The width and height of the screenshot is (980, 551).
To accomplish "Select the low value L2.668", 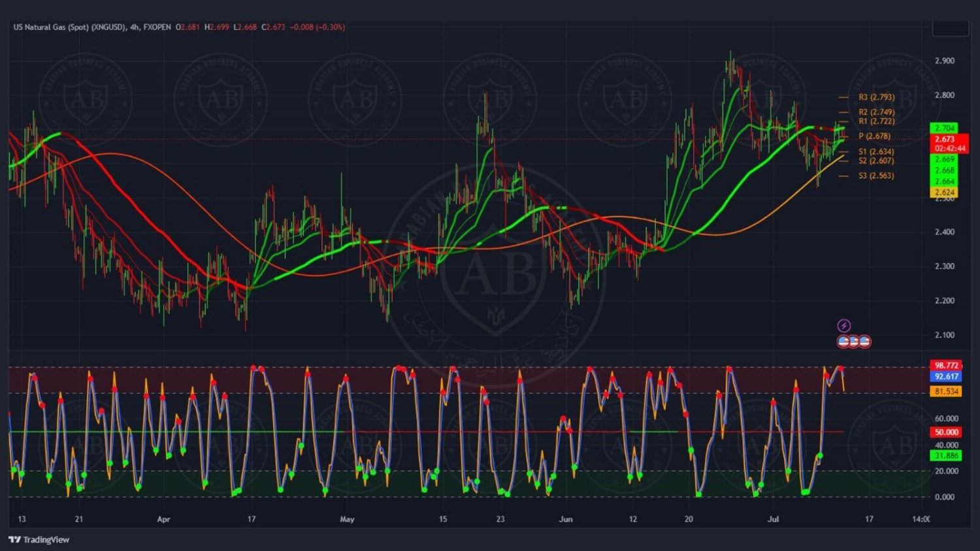I will [x=246, y=27].
